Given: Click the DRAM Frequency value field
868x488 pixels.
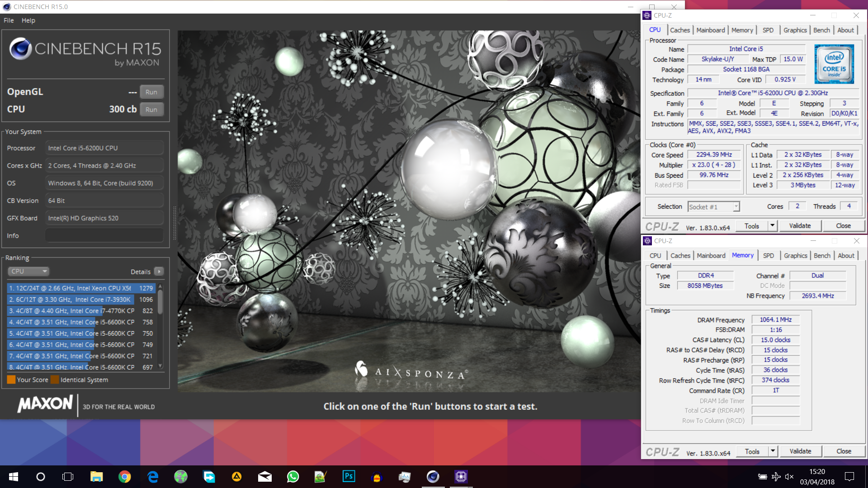Looking at the screenshot, I should click(x=775, y=319).
